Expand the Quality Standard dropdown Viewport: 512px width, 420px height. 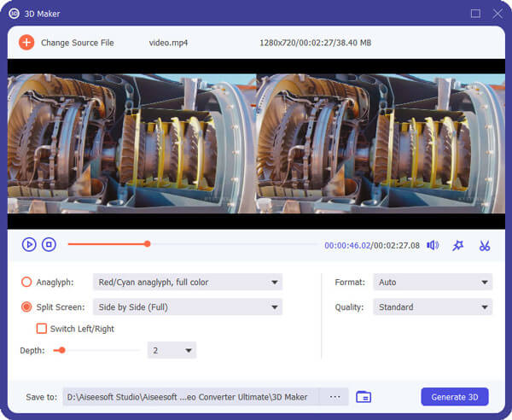point(433,307)
